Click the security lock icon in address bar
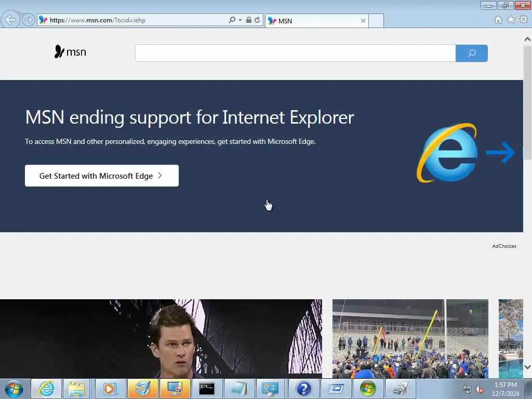 [x=249, y=20]
